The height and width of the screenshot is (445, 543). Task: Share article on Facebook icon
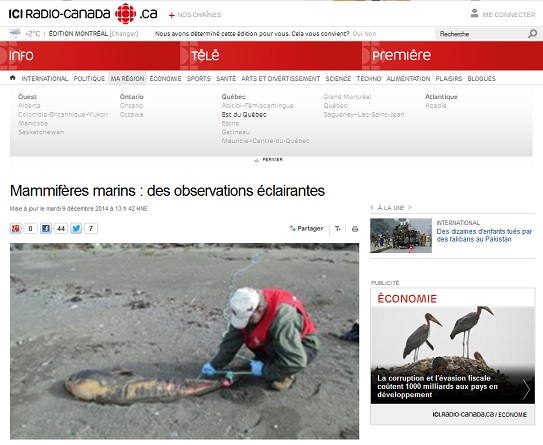[x=46, y=229]
